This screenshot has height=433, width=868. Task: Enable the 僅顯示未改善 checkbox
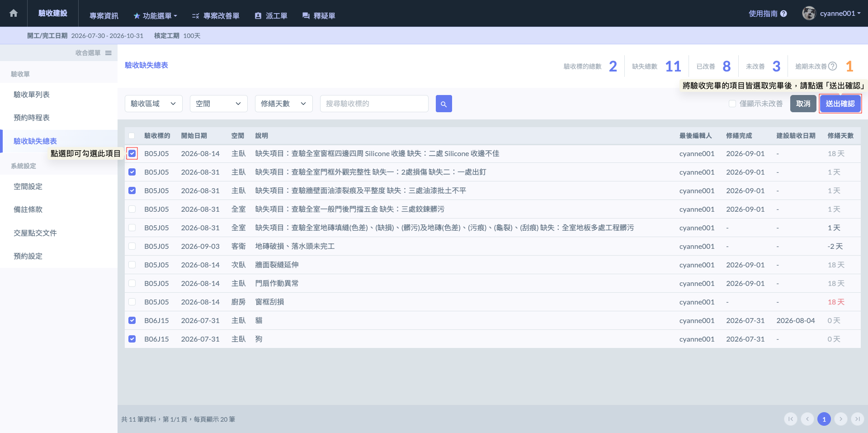732,104
